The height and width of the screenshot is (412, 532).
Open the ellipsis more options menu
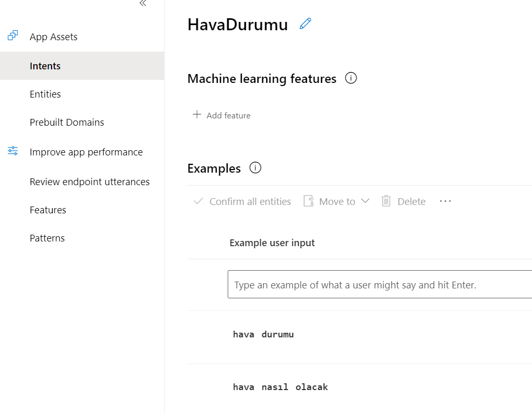445,201
